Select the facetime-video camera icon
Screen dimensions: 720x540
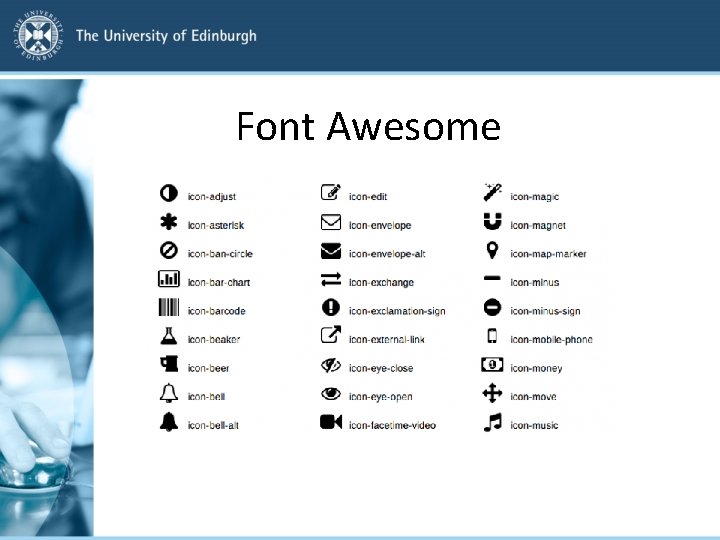(x=331, y=422)
